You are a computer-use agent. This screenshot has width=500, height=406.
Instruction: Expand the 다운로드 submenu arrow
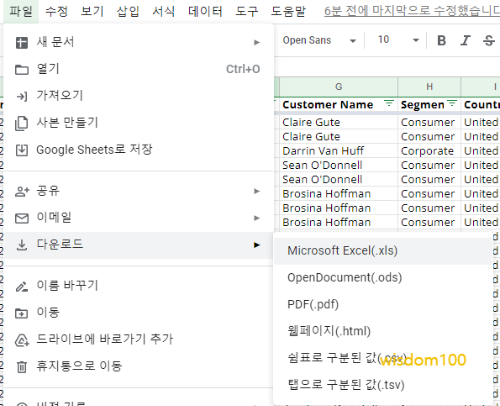[x=257, y=245]
